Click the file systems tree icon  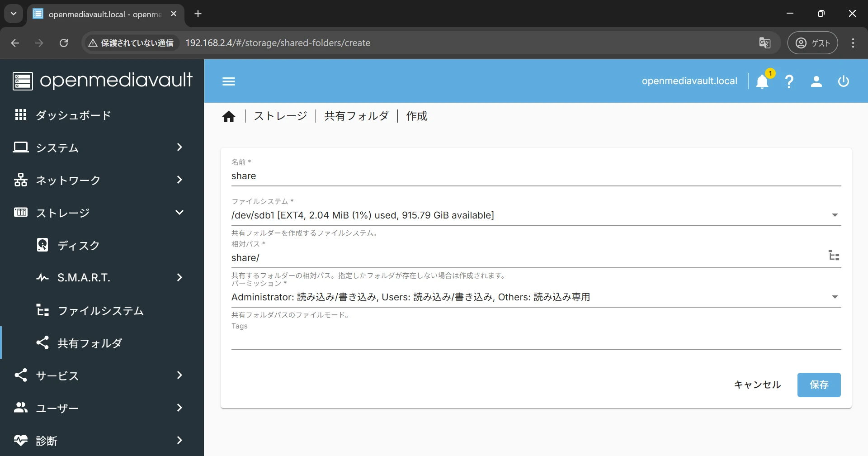[42, 310]
